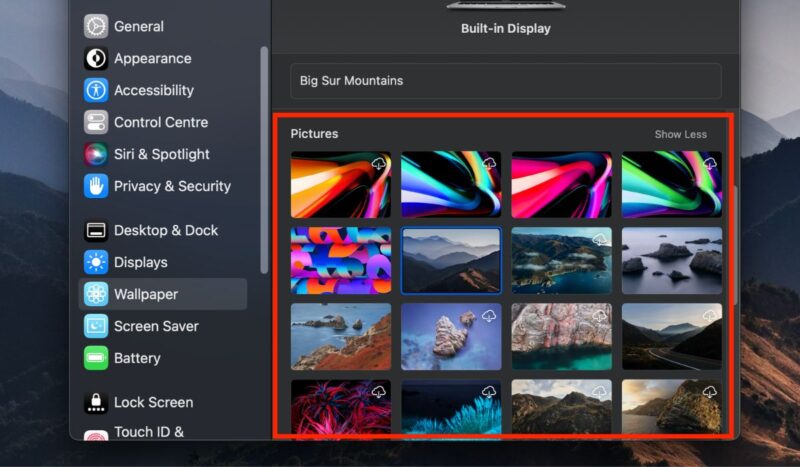Choose the pink rock teal water wallpaper
The height and width of the screenshot is (467, 800).
pos(561,337)
